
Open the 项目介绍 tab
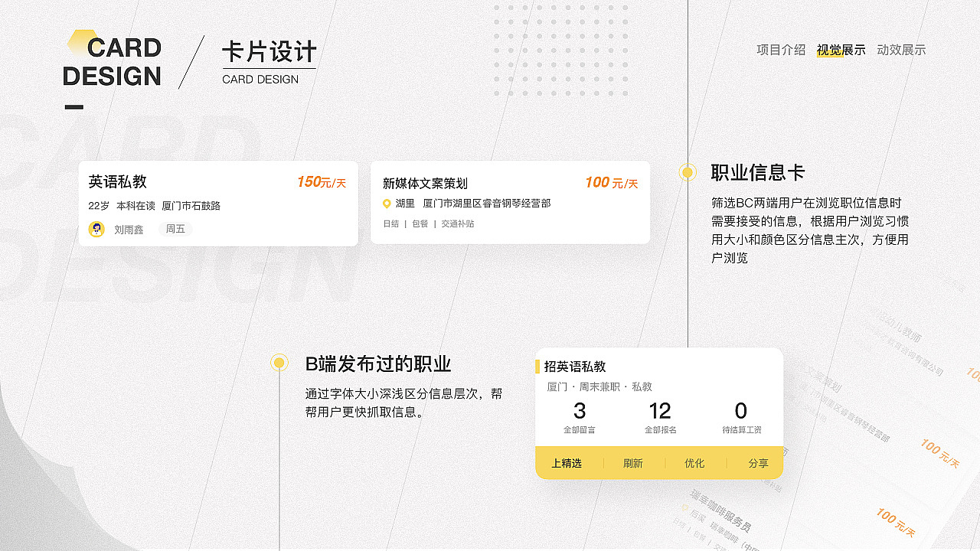[781, 50]
